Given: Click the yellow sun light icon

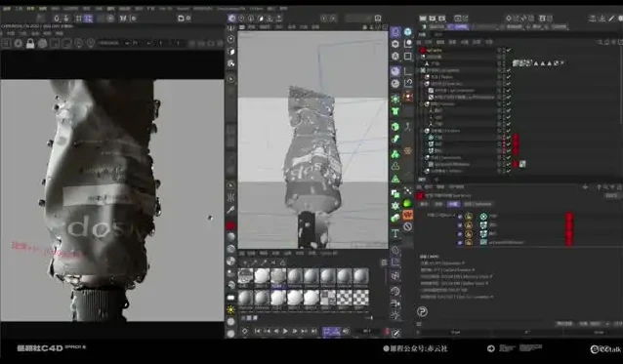Looking at the screenshot, I should [230, 309].
